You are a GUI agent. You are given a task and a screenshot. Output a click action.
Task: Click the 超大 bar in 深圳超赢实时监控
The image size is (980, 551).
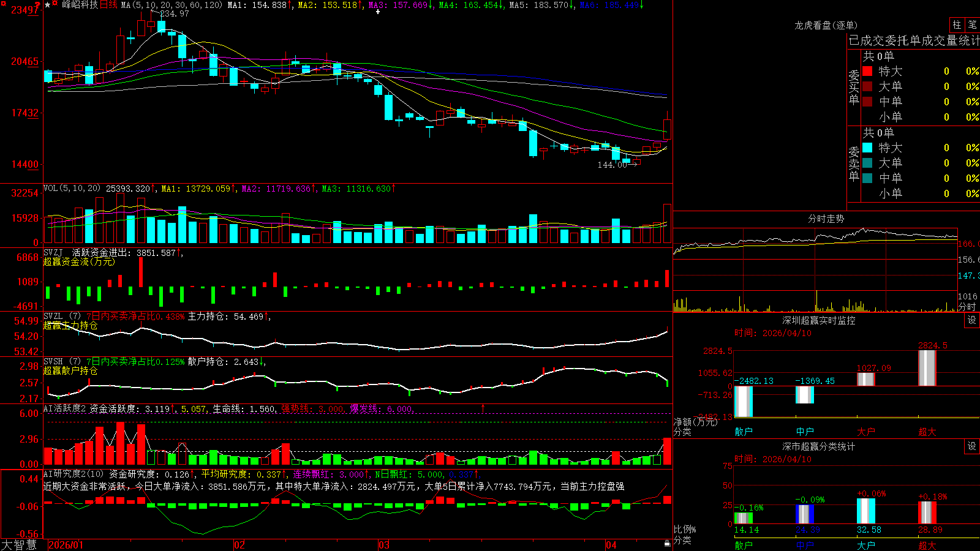(x=927, y=368)
